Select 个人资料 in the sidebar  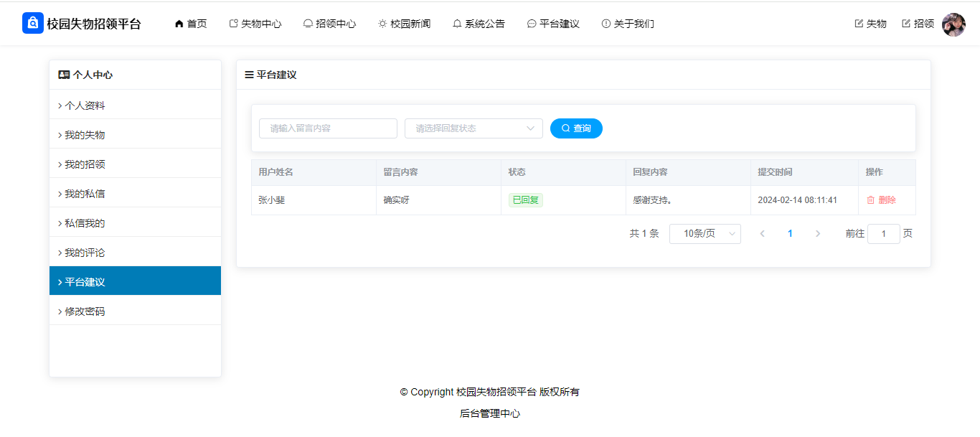[x=135, y=105]
